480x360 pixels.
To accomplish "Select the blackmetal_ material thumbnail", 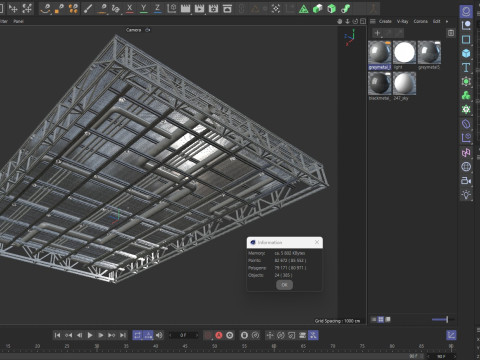I will pos(380,84).
